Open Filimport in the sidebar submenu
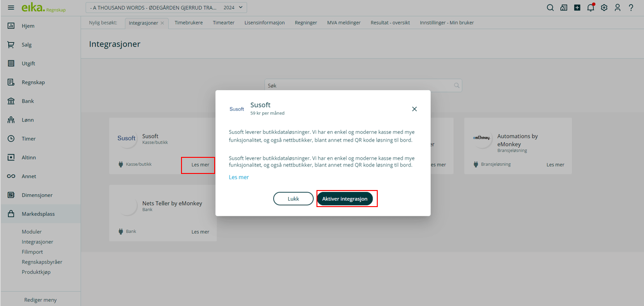Viewport: 644px width, 306px height. [32, 252]
